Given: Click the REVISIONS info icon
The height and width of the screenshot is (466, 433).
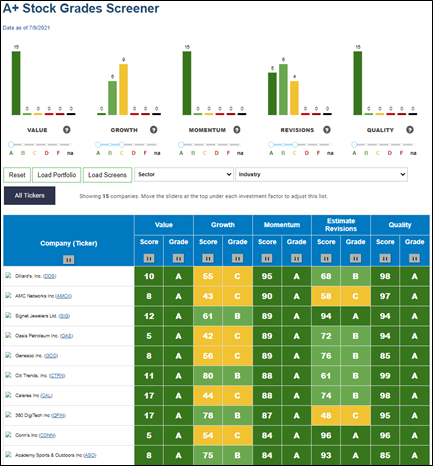Looking at the screenshot, I should coord(327,130).
